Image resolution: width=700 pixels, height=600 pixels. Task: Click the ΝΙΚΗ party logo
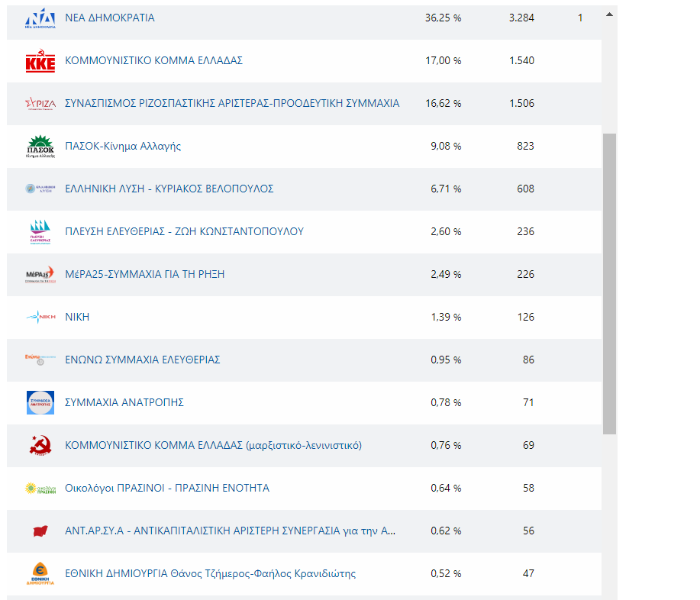(40, 318)
